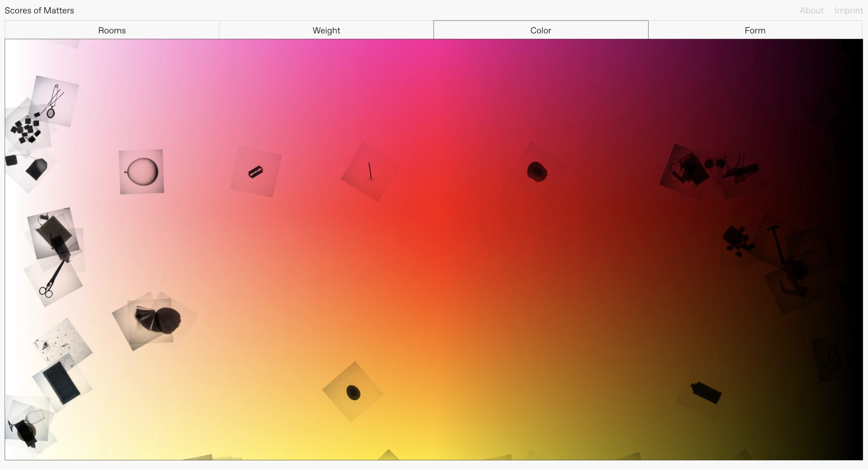
Task: Open the egg-shaped object on yellow
Action: tap(353, 392)
